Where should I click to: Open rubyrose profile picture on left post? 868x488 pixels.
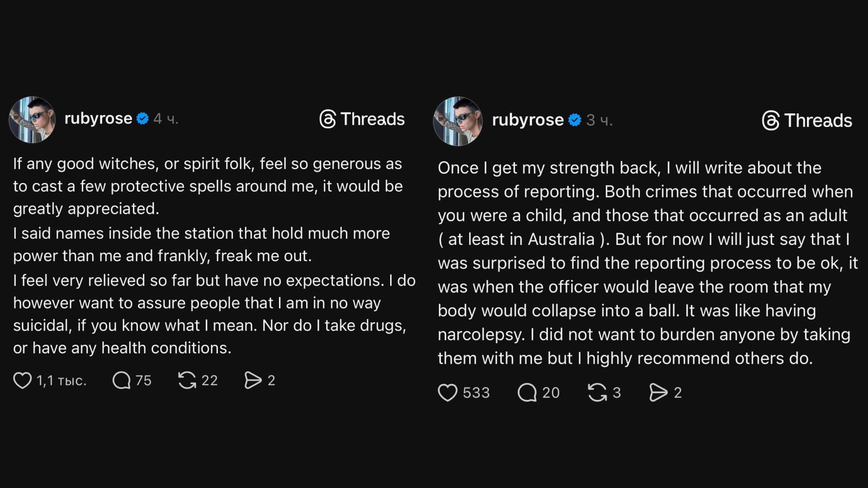[x=32, y=120]
